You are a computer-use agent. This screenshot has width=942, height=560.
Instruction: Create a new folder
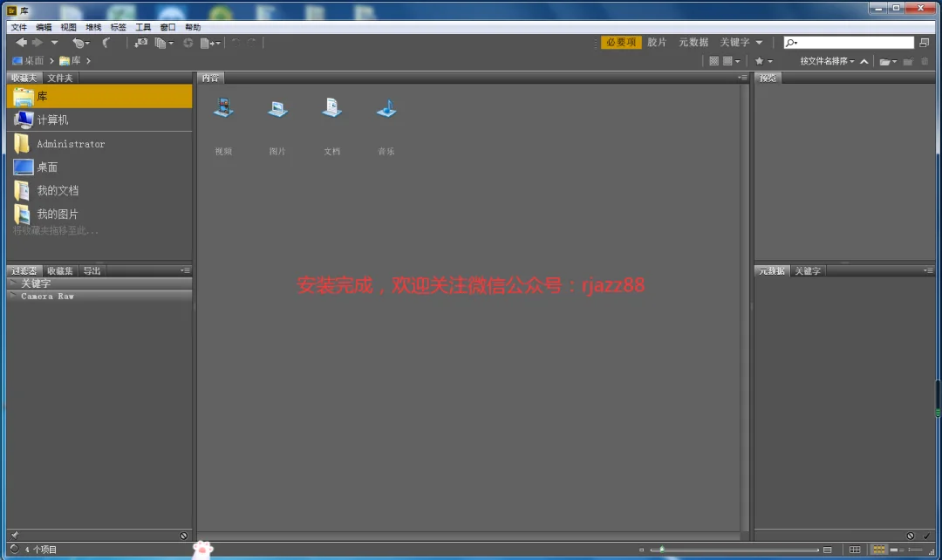pos(908,61)
